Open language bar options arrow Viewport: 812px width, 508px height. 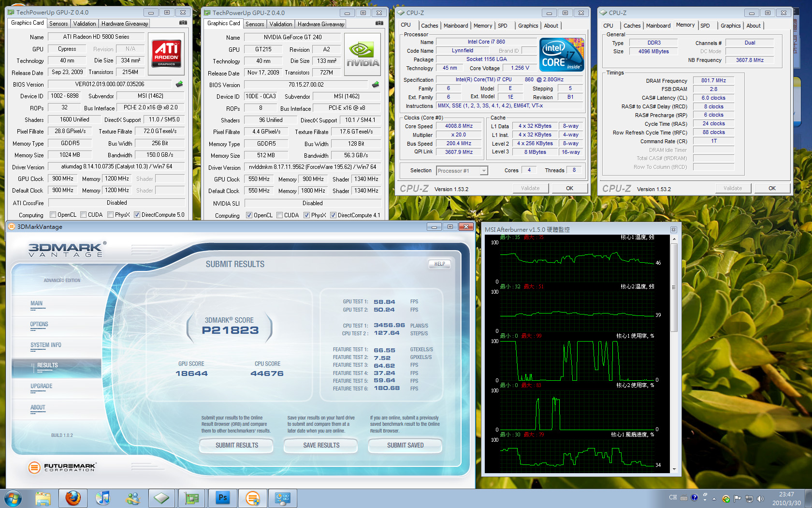click(x=705, y=499)
